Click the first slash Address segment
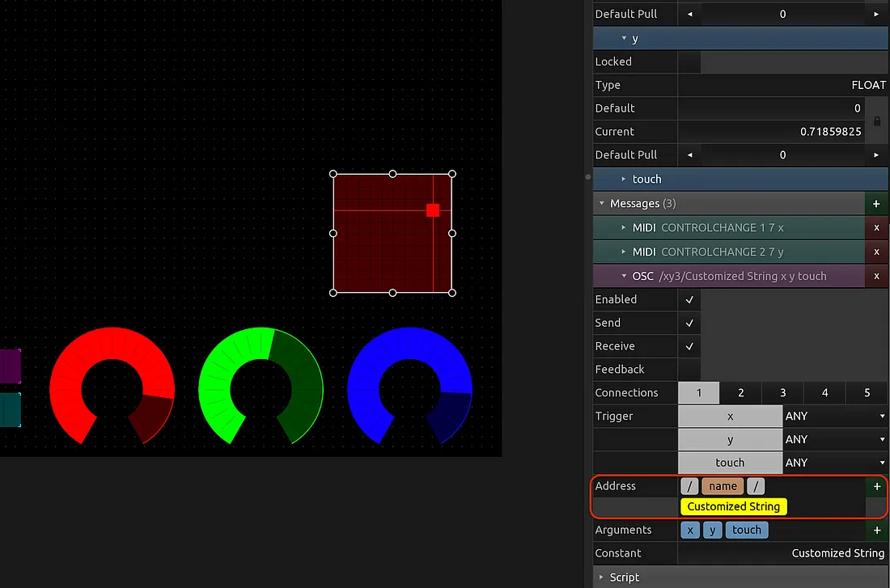 click(689, 486)
